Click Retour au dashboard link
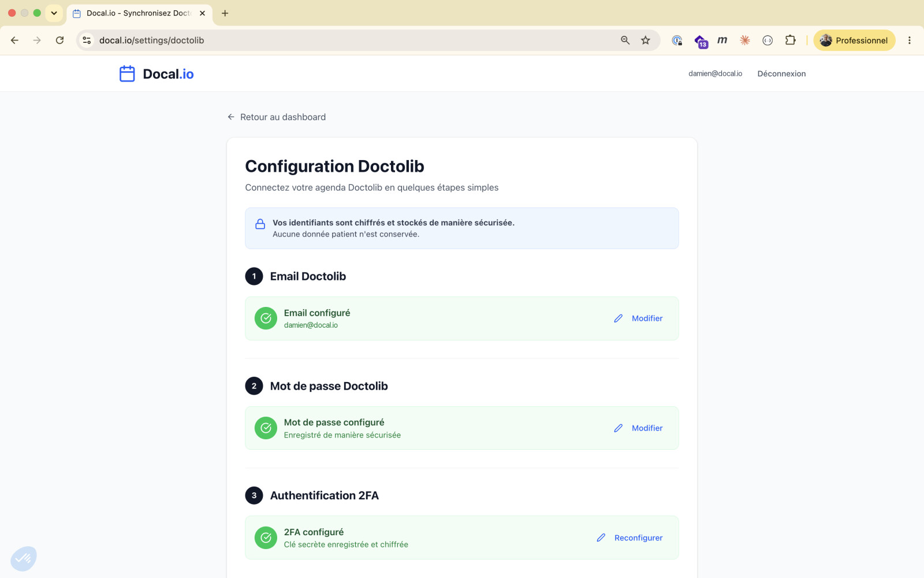The image size is (924, 578). 283,117
